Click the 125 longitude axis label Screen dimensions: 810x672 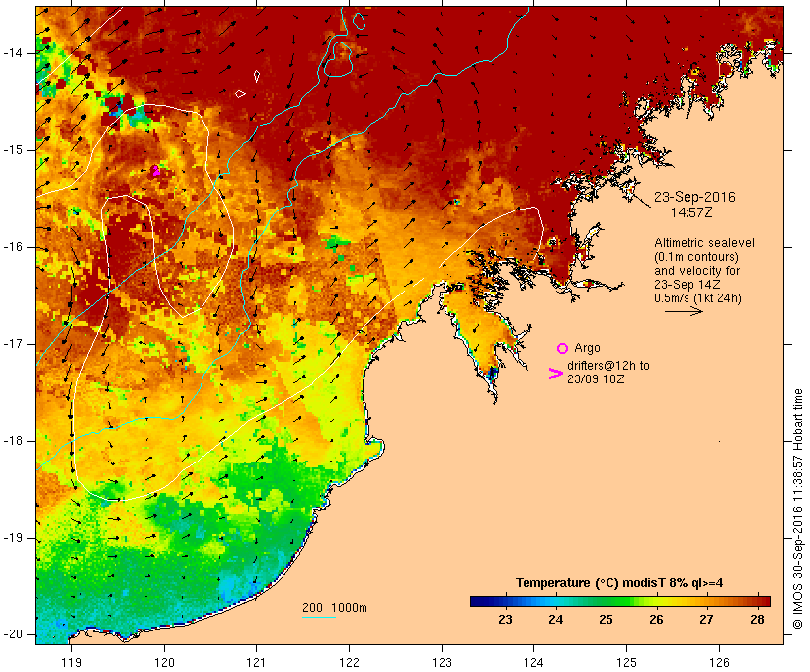click(x=626, y=662)
